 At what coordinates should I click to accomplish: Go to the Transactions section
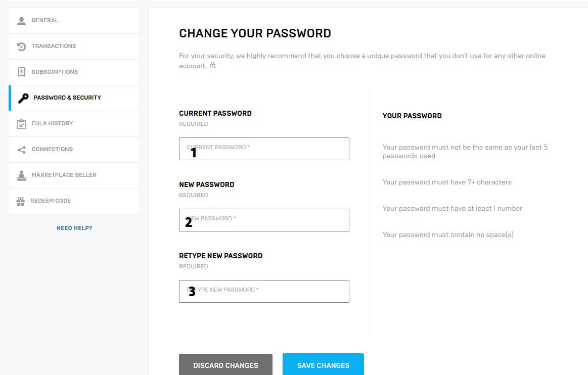coord(54,46)
